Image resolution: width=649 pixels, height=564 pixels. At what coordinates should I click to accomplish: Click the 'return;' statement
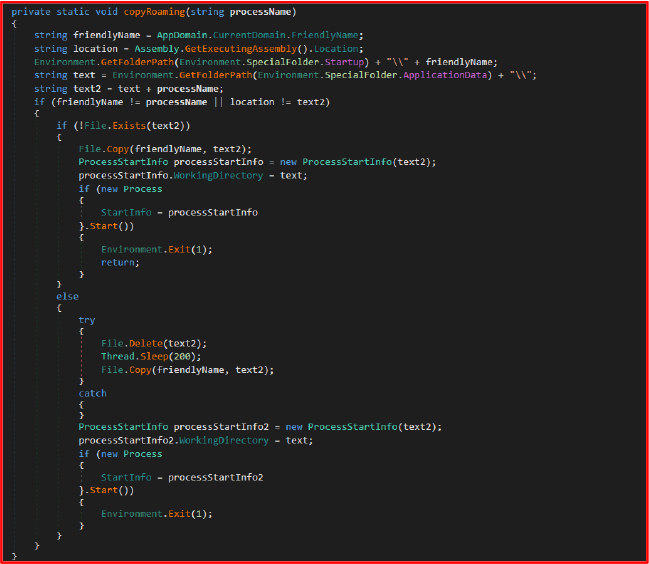point(120,262)
